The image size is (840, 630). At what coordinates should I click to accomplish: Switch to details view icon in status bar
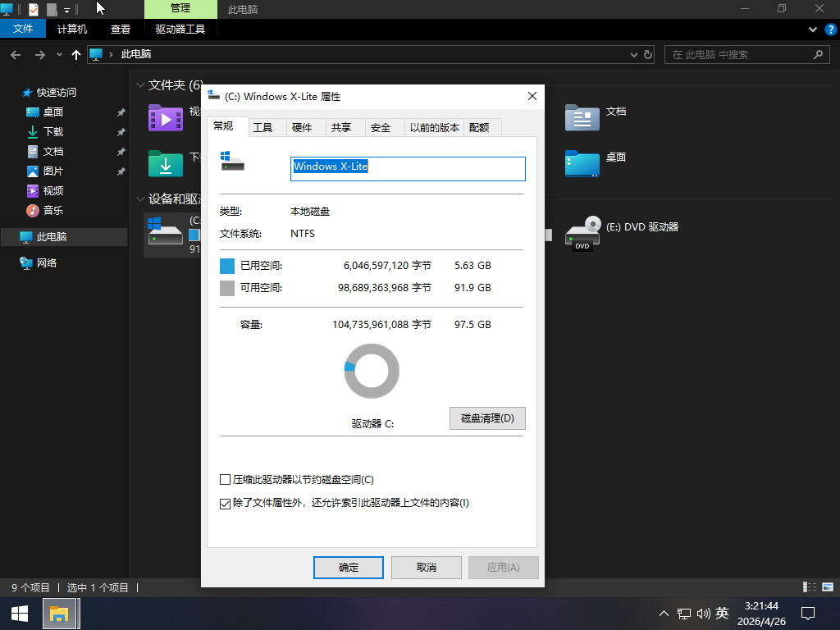pos(810,587)
